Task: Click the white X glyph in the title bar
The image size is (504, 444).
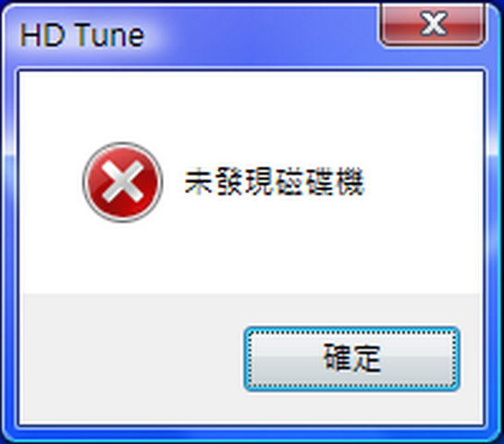Action: [434, 23]
